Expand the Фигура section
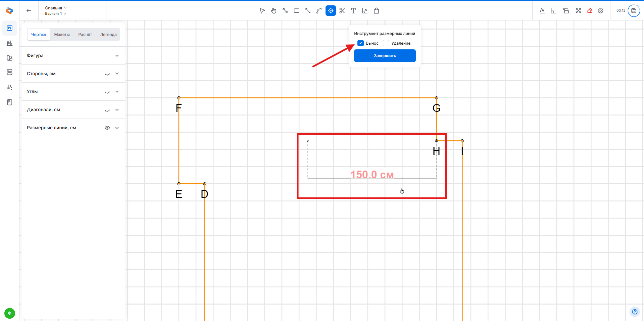 pyautogui.click(x=117, y=56)
